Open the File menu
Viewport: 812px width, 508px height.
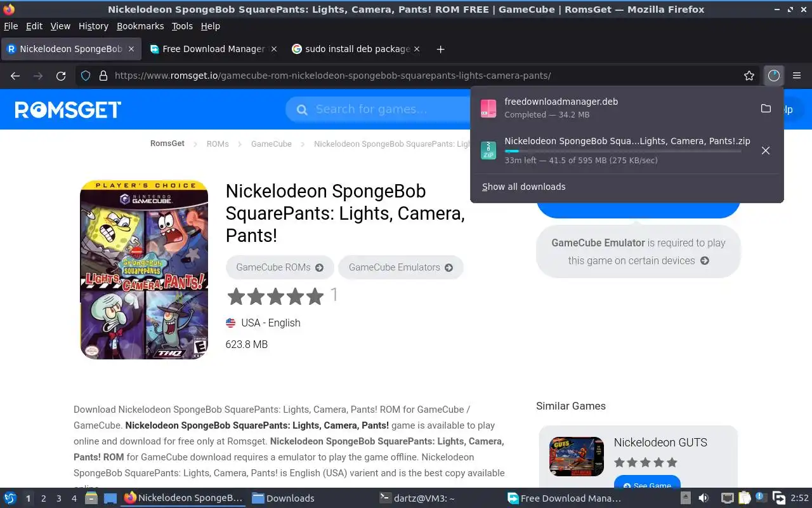tap(11, 26)
